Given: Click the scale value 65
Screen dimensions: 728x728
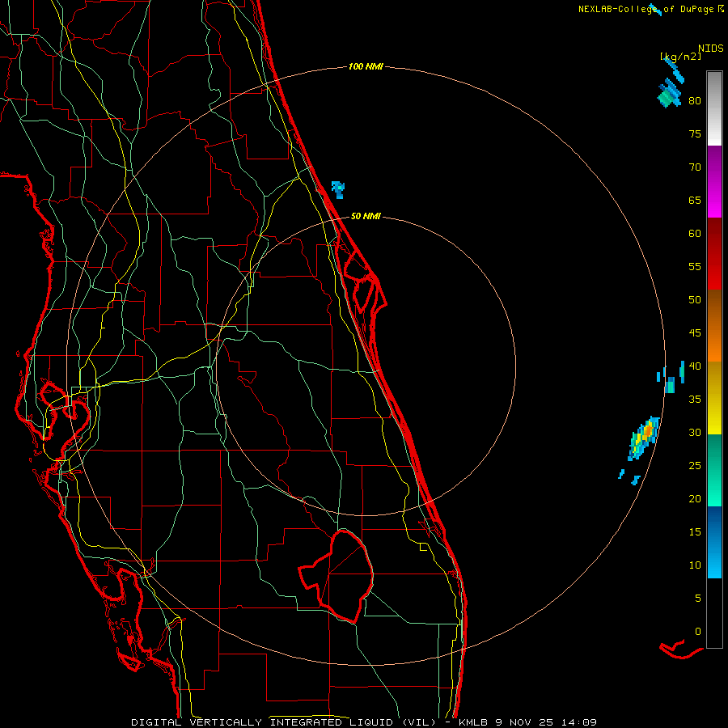Looking at the screenshot, I should click(x=695, y=200).
